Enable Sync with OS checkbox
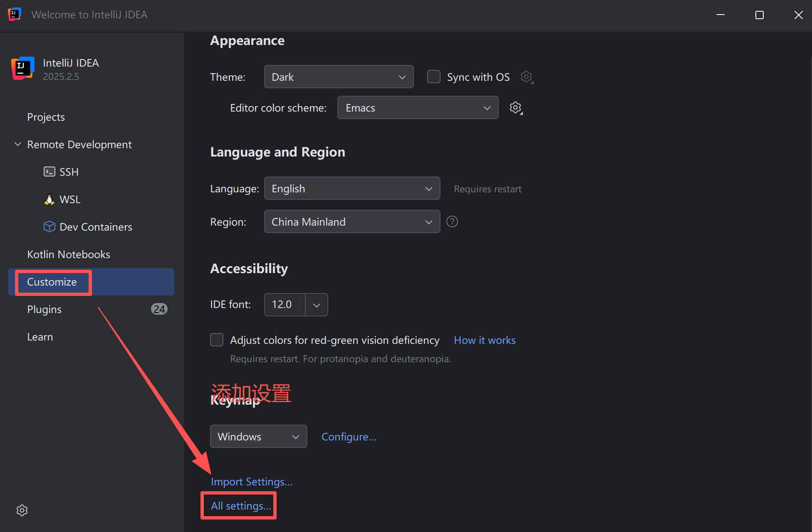This screenshot has width=812, height=532. (x=434, y=77)
